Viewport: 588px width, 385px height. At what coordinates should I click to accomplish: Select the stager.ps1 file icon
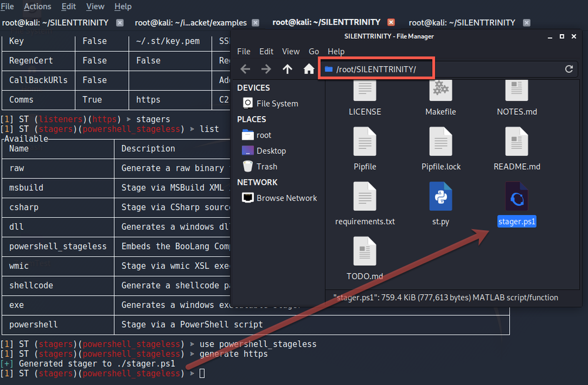pos(516,197)
